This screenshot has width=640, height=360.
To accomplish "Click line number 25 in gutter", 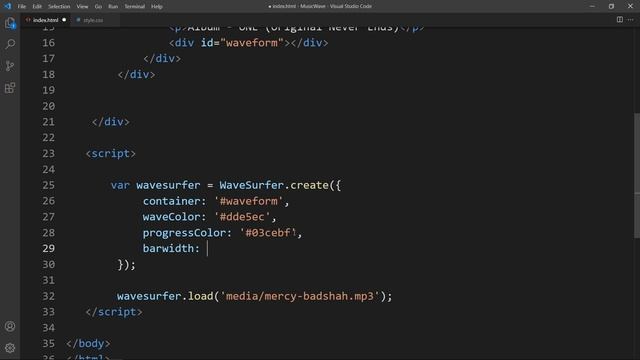I will pos(48,185).
